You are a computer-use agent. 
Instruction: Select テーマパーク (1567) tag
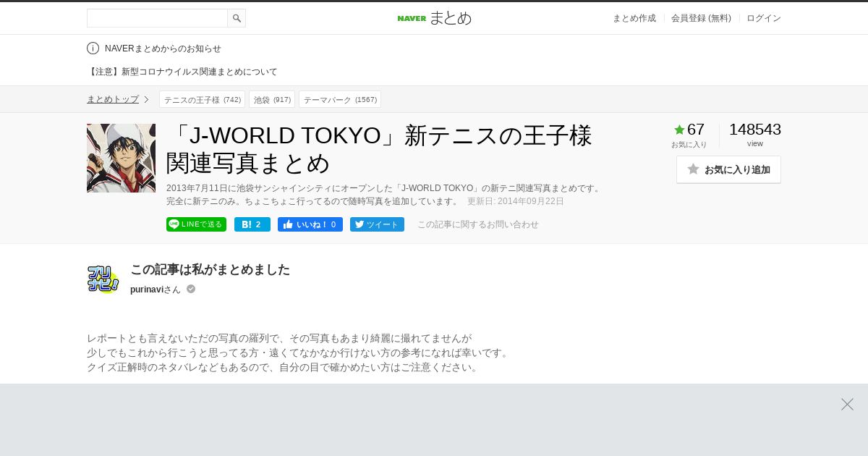[x=340, y=99]
